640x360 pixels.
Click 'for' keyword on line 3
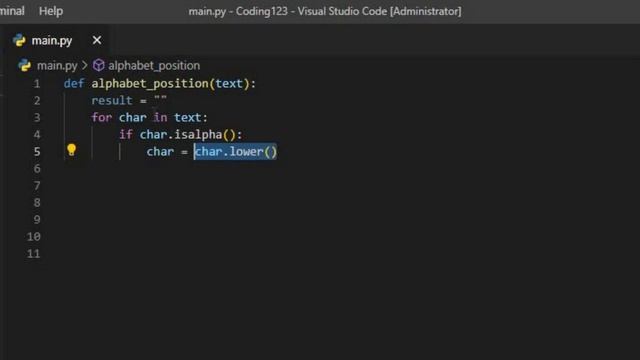pos(102,118)
